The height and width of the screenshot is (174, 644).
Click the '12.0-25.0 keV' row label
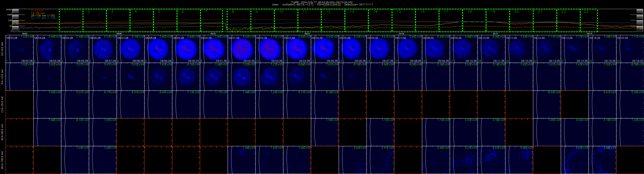(2, 104)
